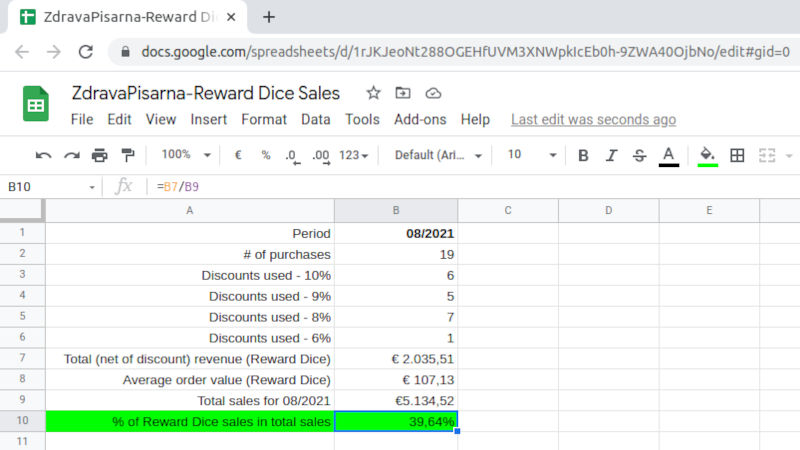Toggle bold formatting
Image resolution: width=800 pixels, height=450 pixels.
(584, 155)
